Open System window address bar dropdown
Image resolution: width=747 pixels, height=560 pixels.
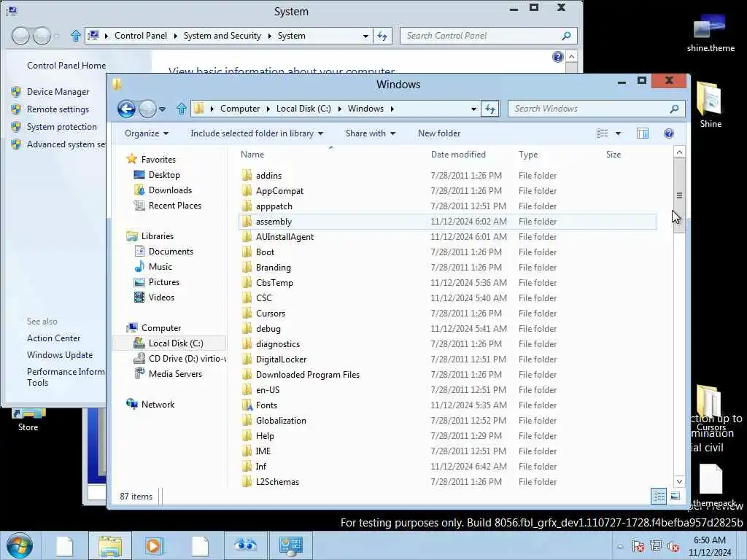(x=365, y=36)
